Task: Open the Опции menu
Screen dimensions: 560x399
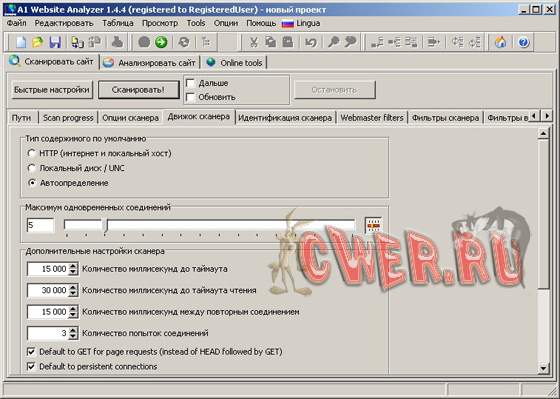Action: click(226, 23)
